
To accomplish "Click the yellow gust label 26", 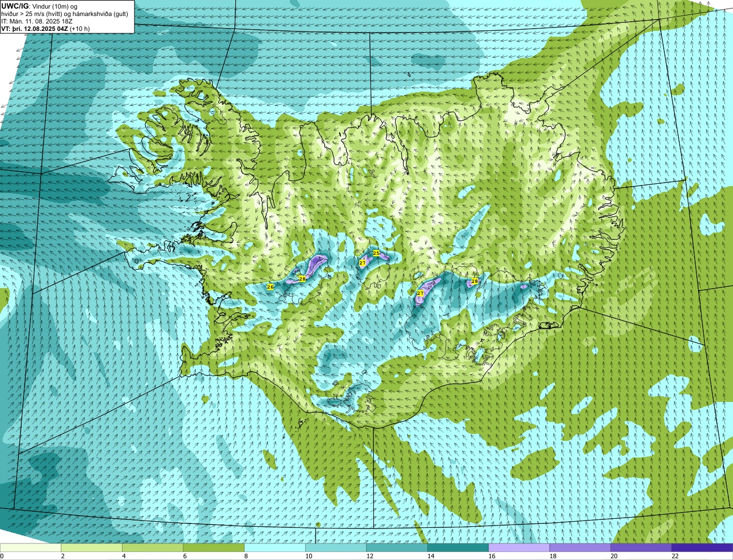I will pos(270,286).
